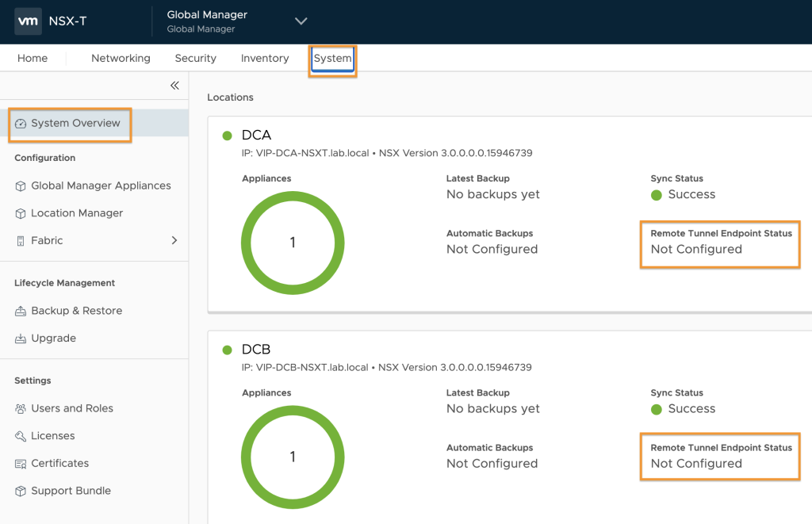Click the Location Manager cube icon
Viewport: 812px width, 524px height.
click(x=20, y=213)
